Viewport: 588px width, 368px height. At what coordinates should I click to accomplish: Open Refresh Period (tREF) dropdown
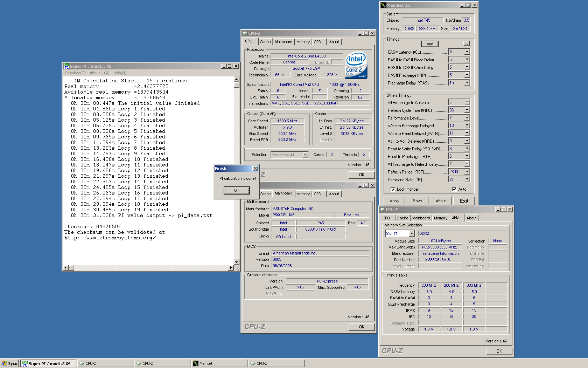click(467, 172)
